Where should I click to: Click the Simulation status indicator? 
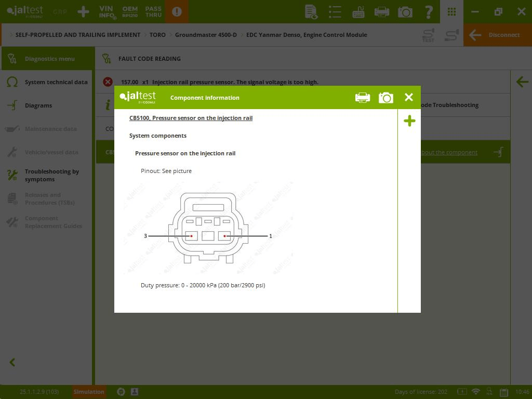pyautogui.click(x=89, y=392)
